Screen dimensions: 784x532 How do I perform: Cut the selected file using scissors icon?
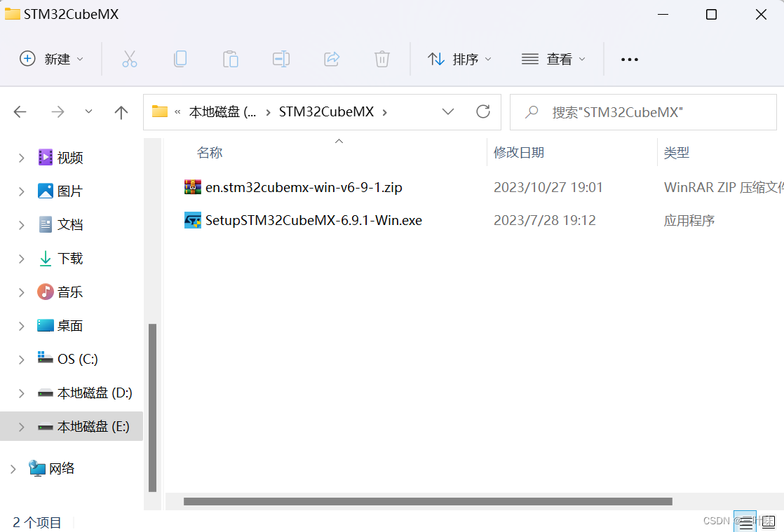point(130,59)
